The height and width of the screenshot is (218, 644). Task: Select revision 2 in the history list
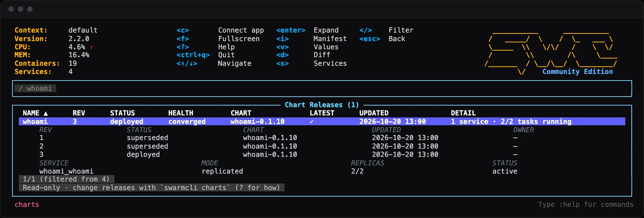tap(322, 146)
